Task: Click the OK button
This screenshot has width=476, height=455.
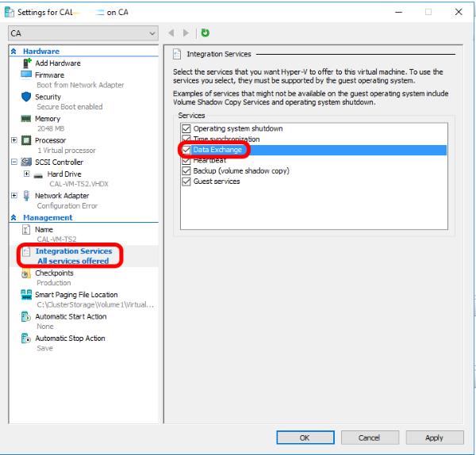Action: point(305,438)
